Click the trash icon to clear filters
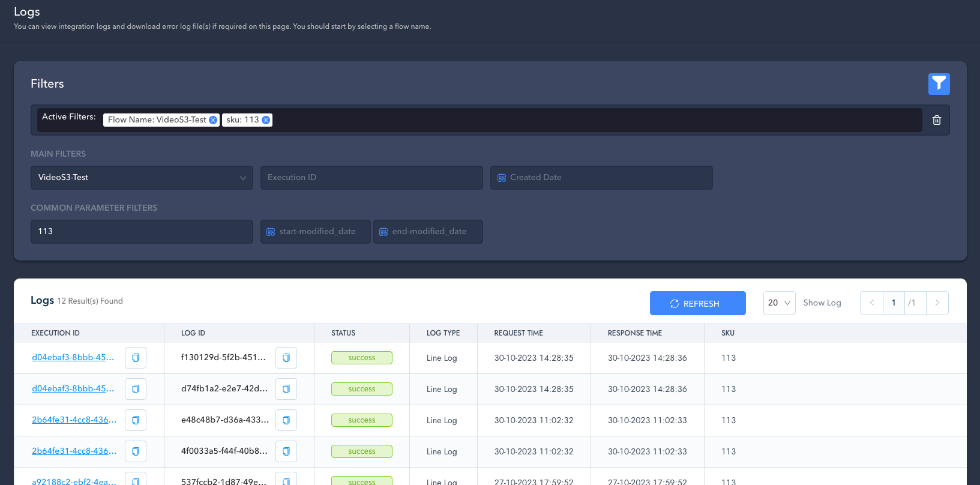This screenshot has width=980, height=485. click(936, 120)
